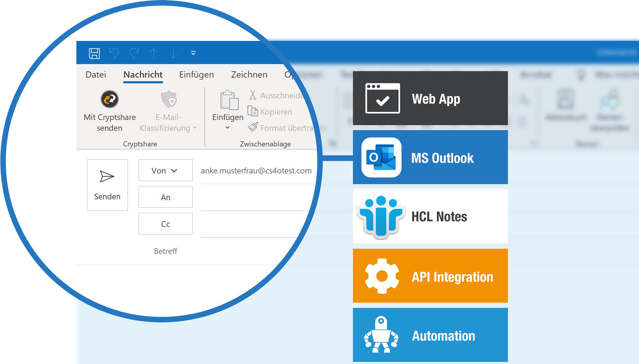
Task: Click the Redo arrow icon
Action: pos(134,53)
